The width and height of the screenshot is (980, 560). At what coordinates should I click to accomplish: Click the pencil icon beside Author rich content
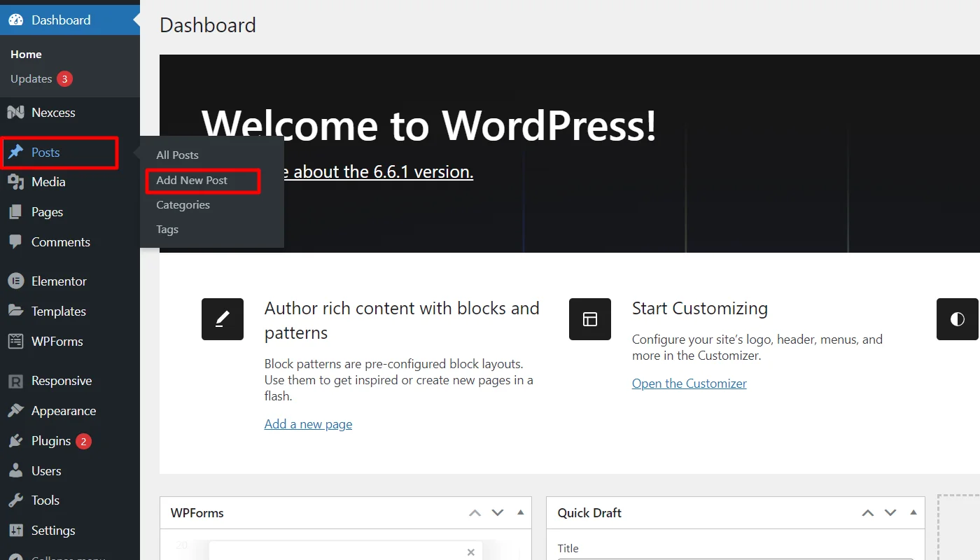tap(223, 319)
